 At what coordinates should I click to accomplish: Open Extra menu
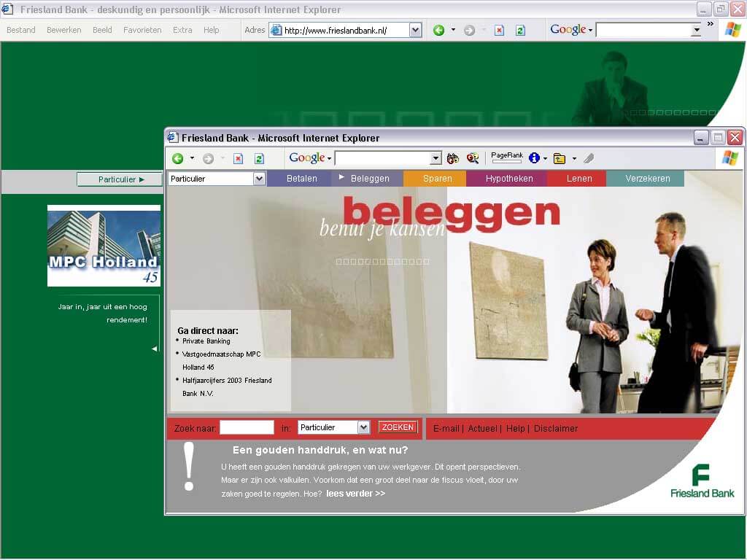[x=182, y=30]
